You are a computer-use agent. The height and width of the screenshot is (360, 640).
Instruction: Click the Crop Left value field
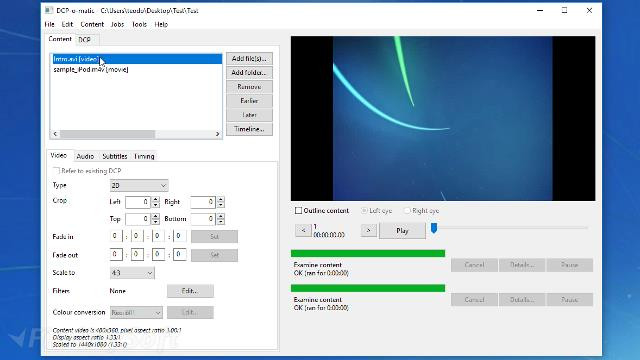138,202
